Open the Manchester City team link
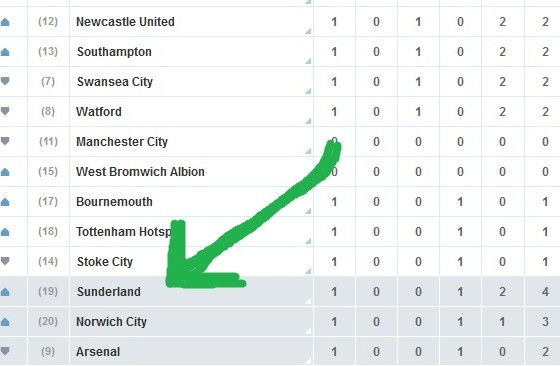 (x=122, y=142)
